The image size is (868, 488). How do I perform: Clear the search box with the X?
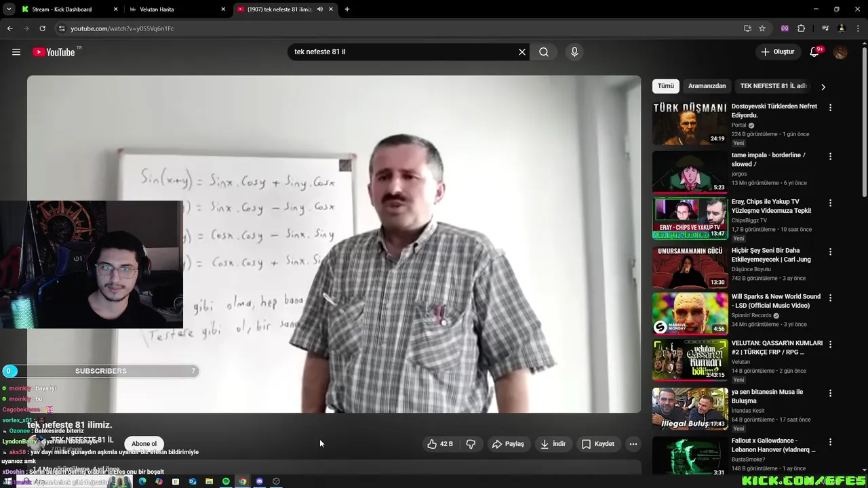click(522, 52)
